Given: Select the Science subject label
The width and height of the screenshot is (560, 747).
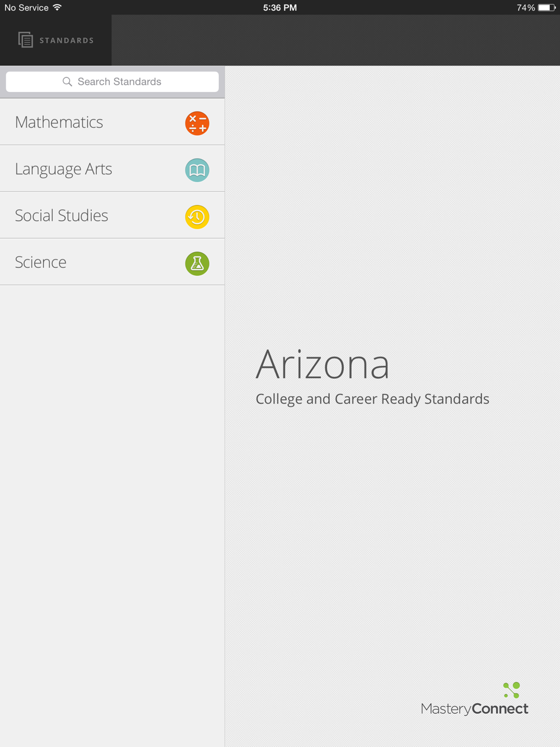Looking at the screenshot, I should tap(41, 262).
